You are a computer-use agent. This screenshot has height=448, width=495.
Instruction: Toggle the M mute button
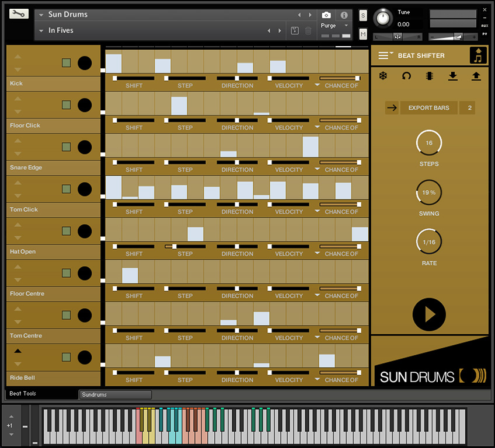pyautogui.click(x=363, y=34)
